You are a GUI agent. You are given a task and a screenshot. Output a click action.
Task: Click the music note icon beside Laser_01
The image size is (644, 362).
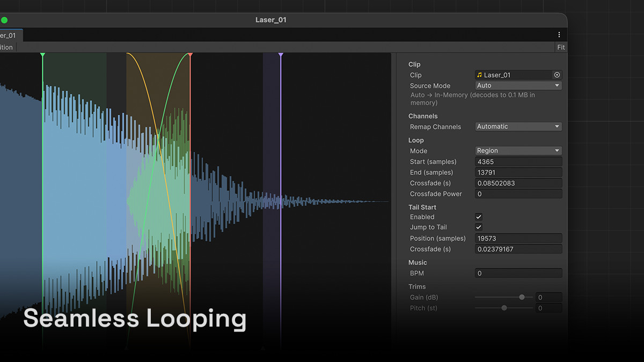[x=480, y=75]
